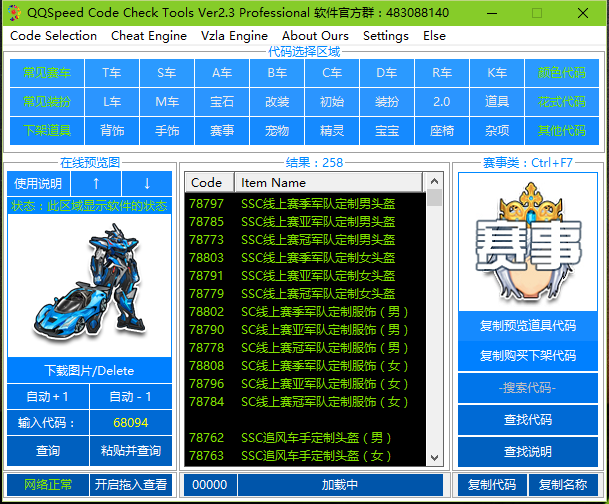Click the 开启拖入查看 button
The width and height of the screenshot is (609, 504).
tap(130, 485)
